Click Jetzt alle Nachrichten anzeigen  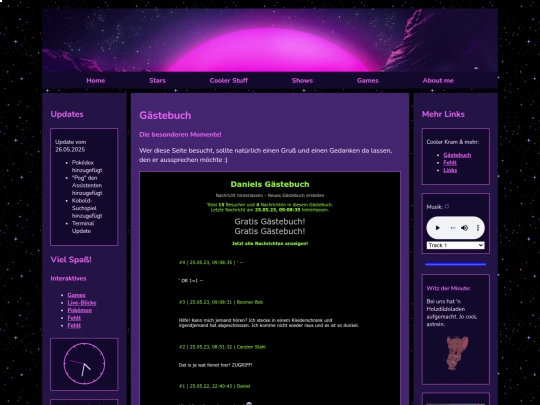270,243
